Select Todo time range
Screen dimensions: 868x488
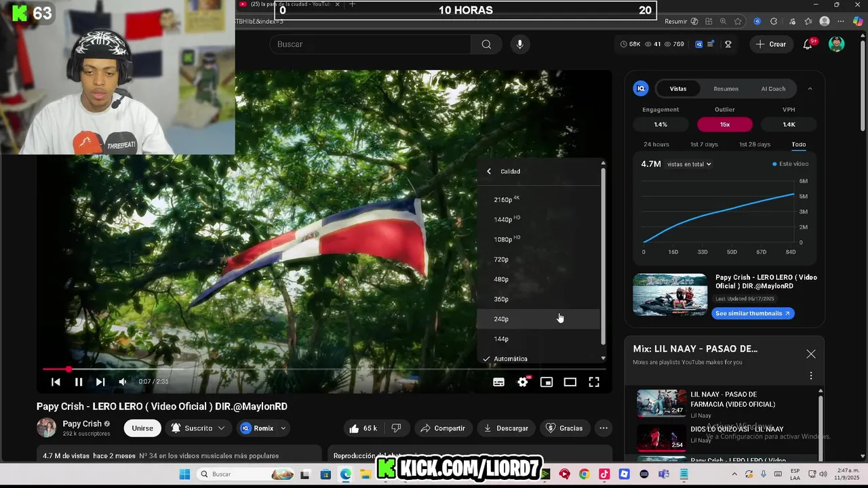[x=798, y=144]
